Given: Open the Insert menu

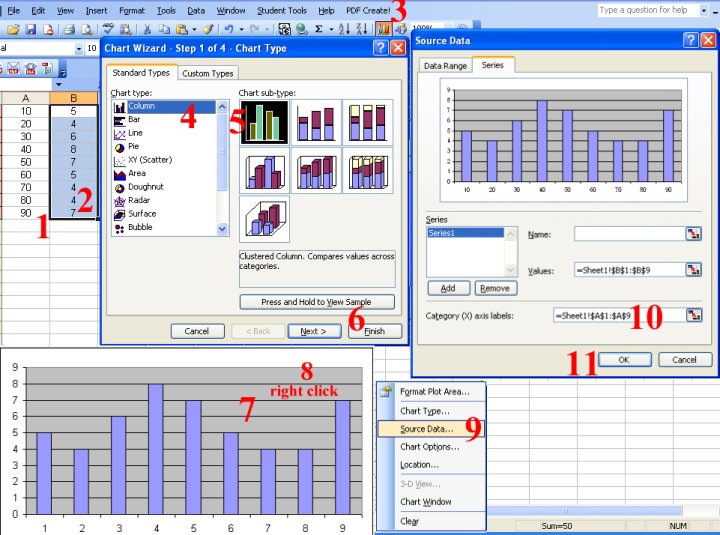Looking at the screenshot, I should tap(96, 11).
